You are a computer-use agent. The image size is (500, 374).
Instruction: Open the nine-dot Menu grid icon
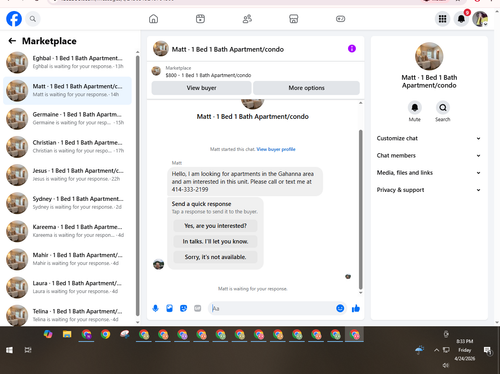pyautogui.click(x=442, y=19)
